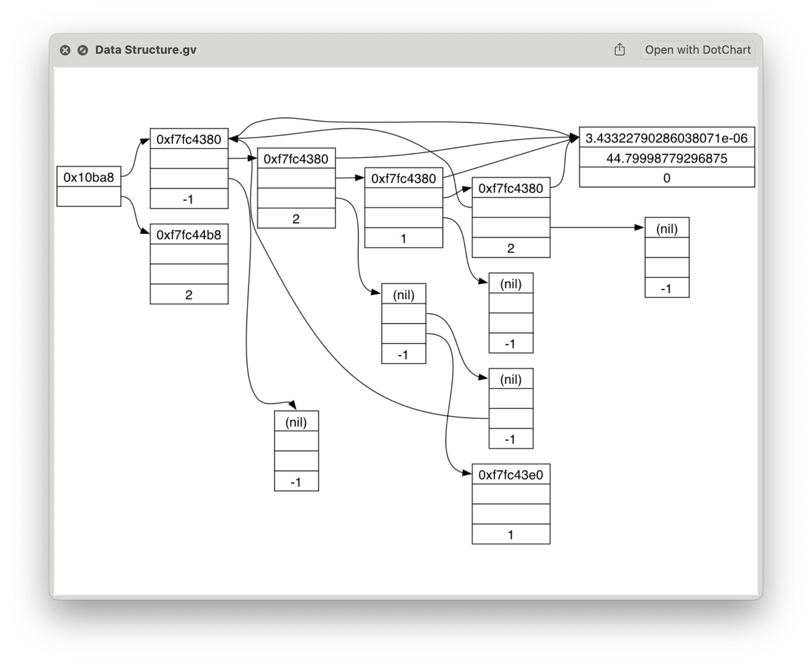The height and width of the screenshot is (665, 812).
Task: Select the rightmost (nil) node header
Action: coord(667,228)
